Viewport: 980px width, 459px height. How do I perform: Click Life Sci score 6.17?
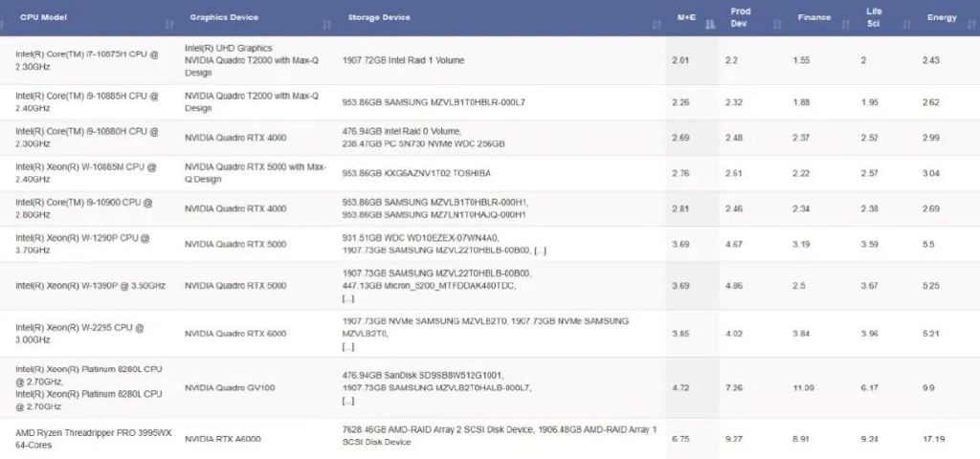click(869, 388)
